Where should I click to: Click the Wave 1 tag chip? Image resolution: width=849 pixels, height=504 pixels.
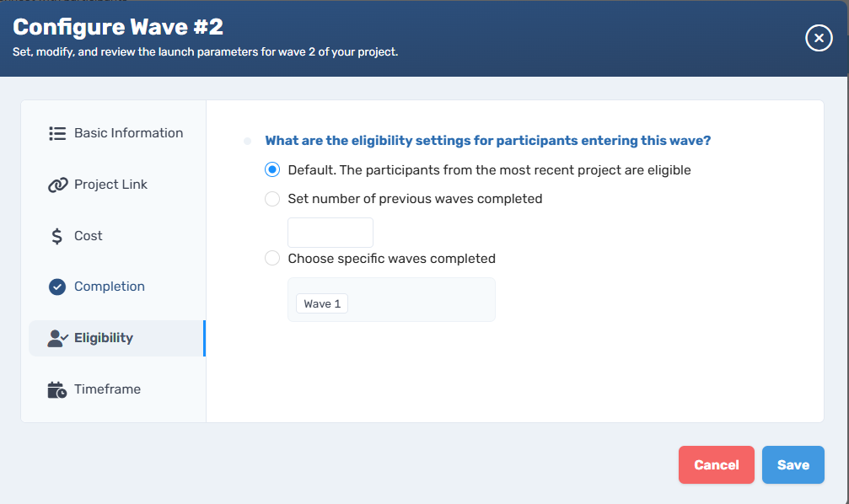click(x=322, y=303)
